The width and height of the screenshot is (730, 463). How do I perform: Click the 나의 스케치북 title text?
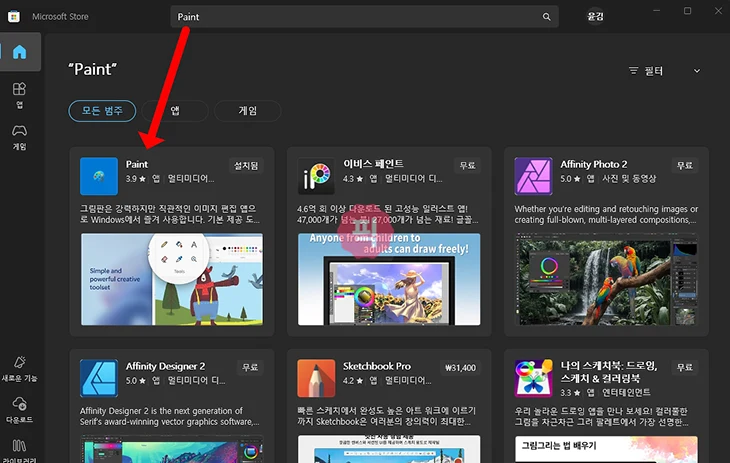[608, 372]
